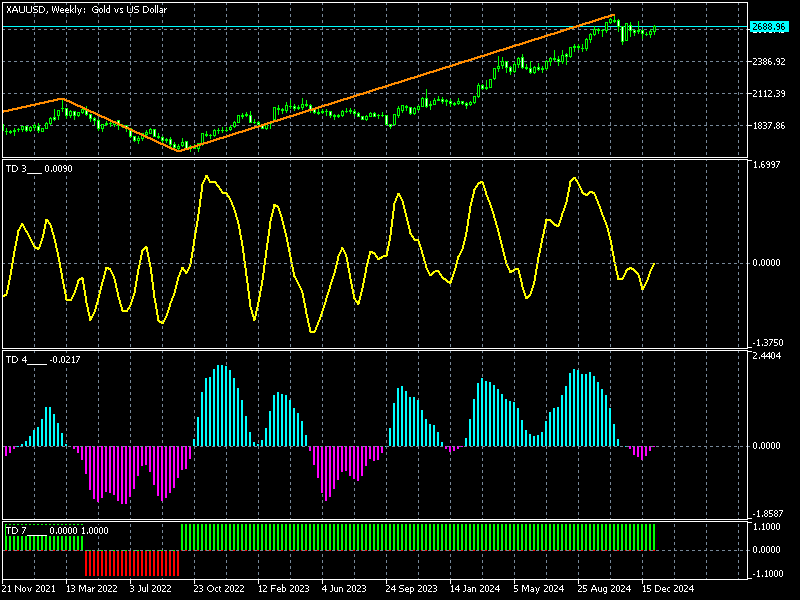Click the 23 Oct 2022 date label
Viewport: 800px width, 600px height.
[219, 589]
